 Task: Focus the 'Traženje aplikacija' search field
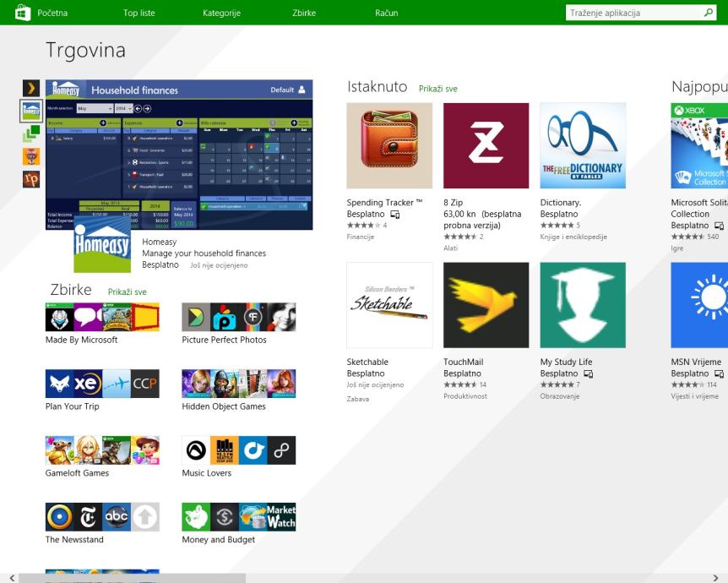click(633, 13)
